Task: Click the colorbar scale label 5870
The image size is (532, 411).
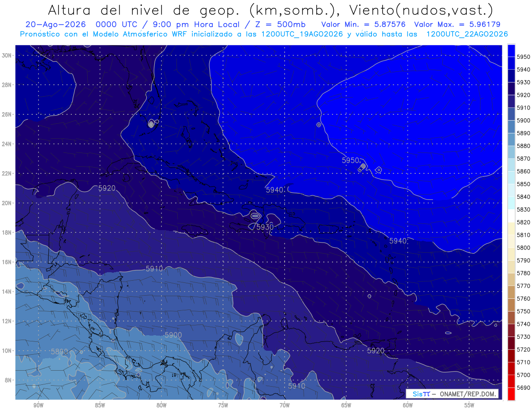Action: [x=524, y=158]
